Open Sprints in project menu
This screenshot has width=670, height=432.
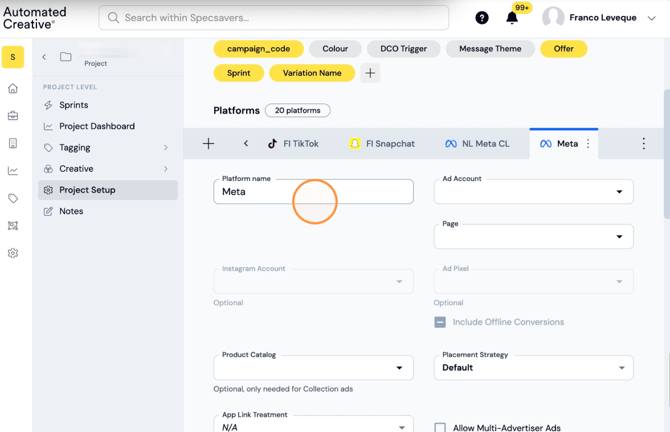[73, 105]
